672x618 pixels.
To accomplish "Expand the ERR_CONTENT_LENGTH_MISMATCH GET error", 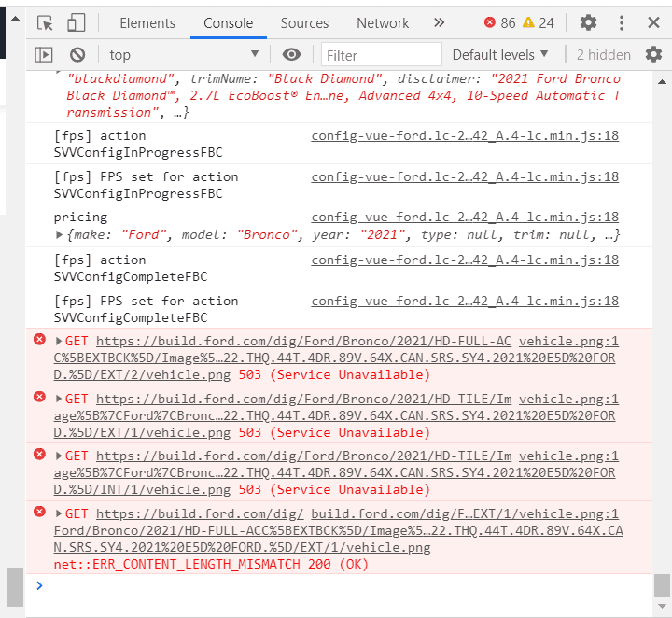I will pyautogui.click(x=59, y=513).
